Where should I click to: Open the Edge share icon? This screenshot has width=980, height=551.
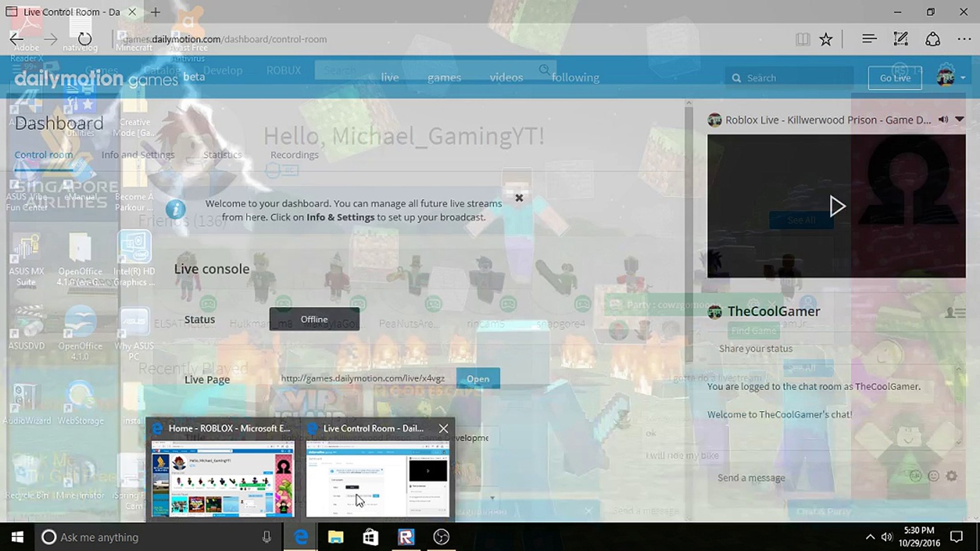tap(933, 39)
